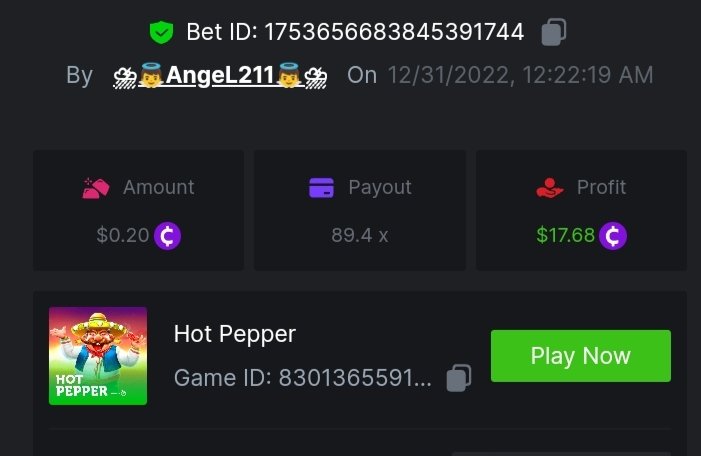Click the truncated Game ID text

[303, 378]
